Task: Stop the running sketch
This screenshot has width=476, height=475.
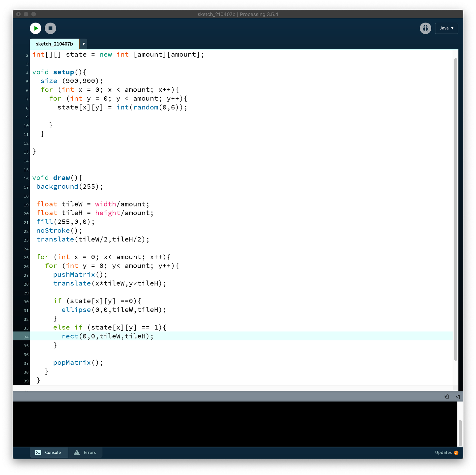Action: (x=50, y=28)
